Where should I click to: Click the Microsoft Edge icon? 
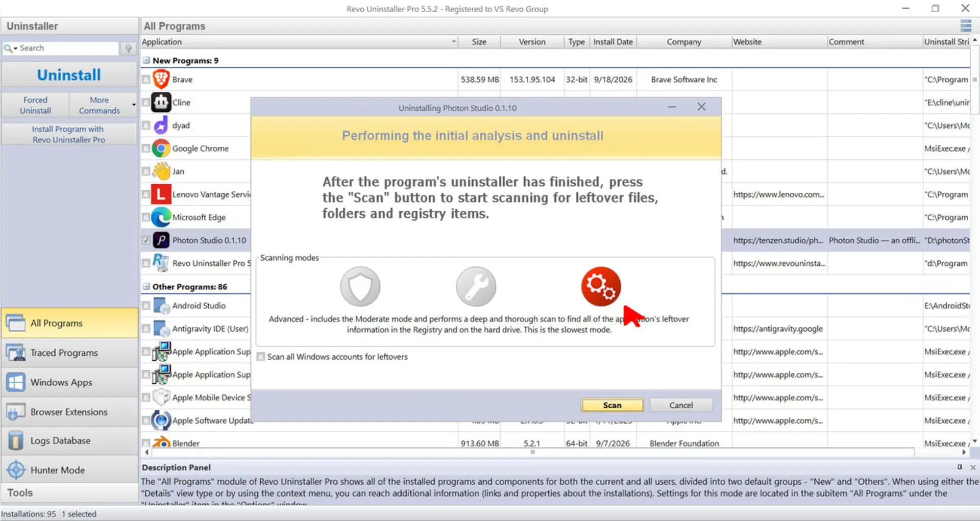click(161, 217)
